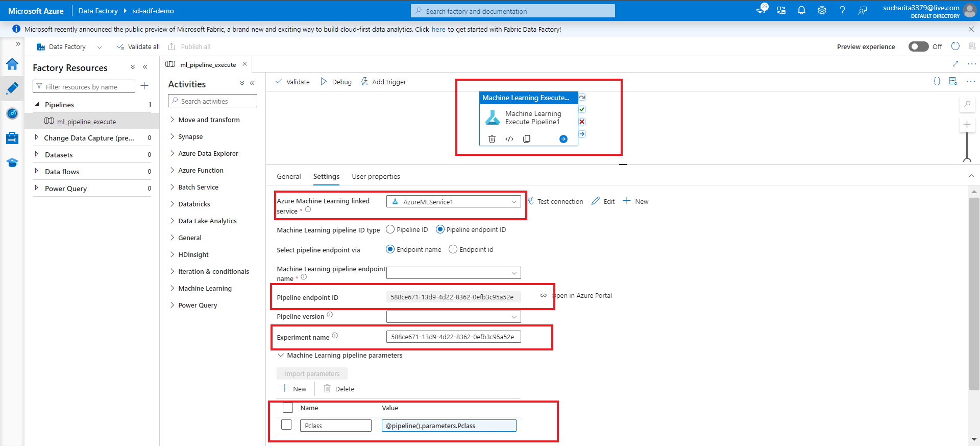Open Copilot/updates icon with badge

point(762,9)
